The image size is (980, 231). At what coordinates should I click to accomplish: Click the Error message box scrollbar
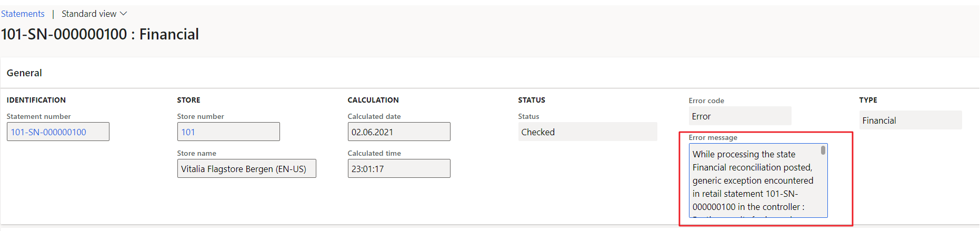coord(823,150)
